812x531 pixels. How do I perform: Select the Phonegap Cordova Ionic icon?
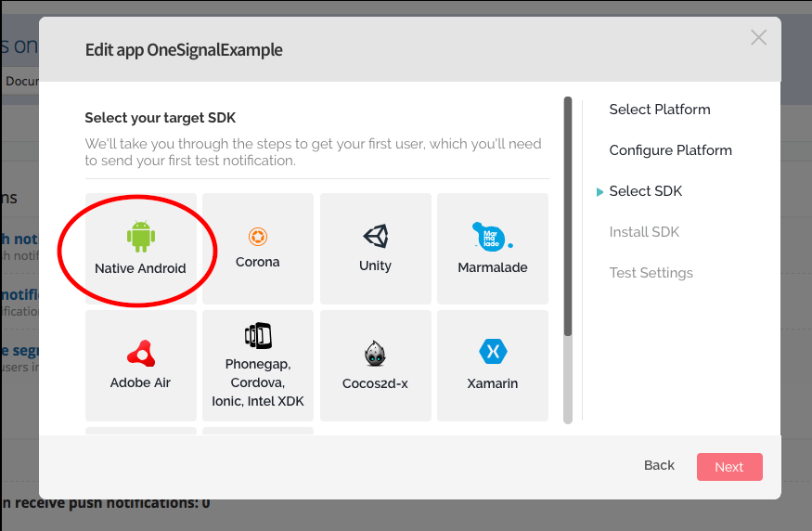[258, 336]
